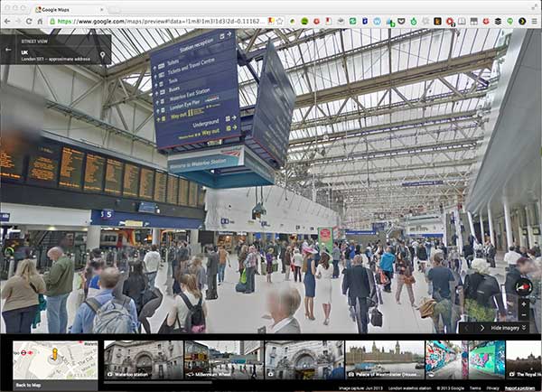Open the minimap with the pegman
Viewport: 542px width, 392px height.
click(55, 359)
